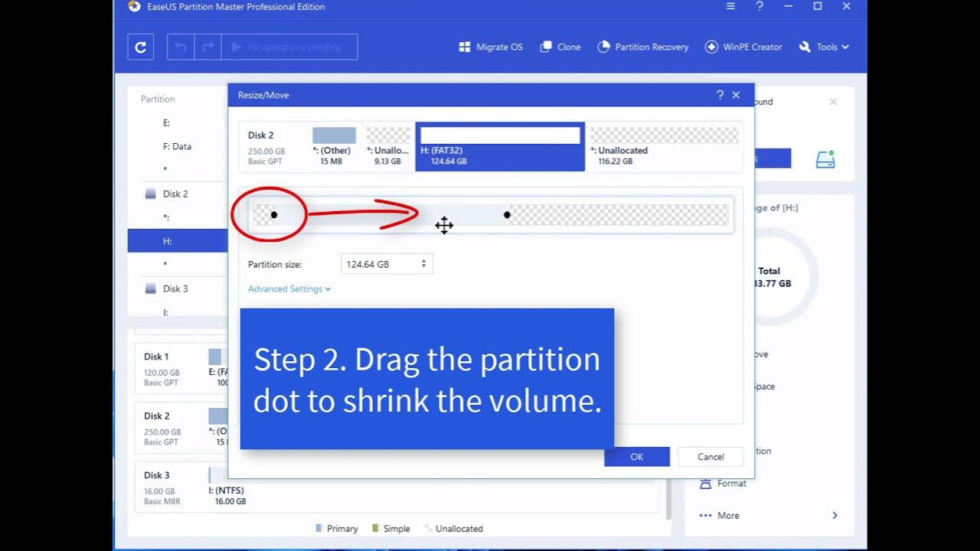Click the Unallocated legend swatch
This screenshot has width=980, height=551.
(x=428, y=529)
